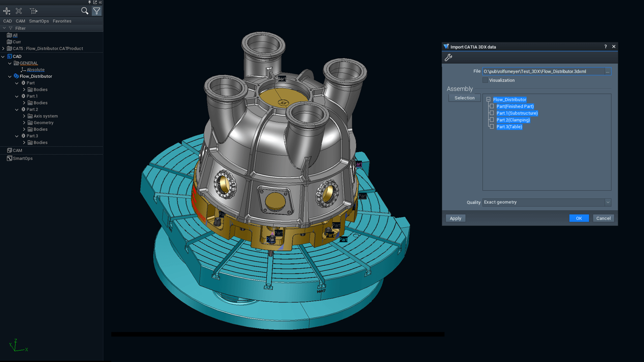Click the add (plus) toolbar icon
This screenshot has height=362, width=644.
7,11
